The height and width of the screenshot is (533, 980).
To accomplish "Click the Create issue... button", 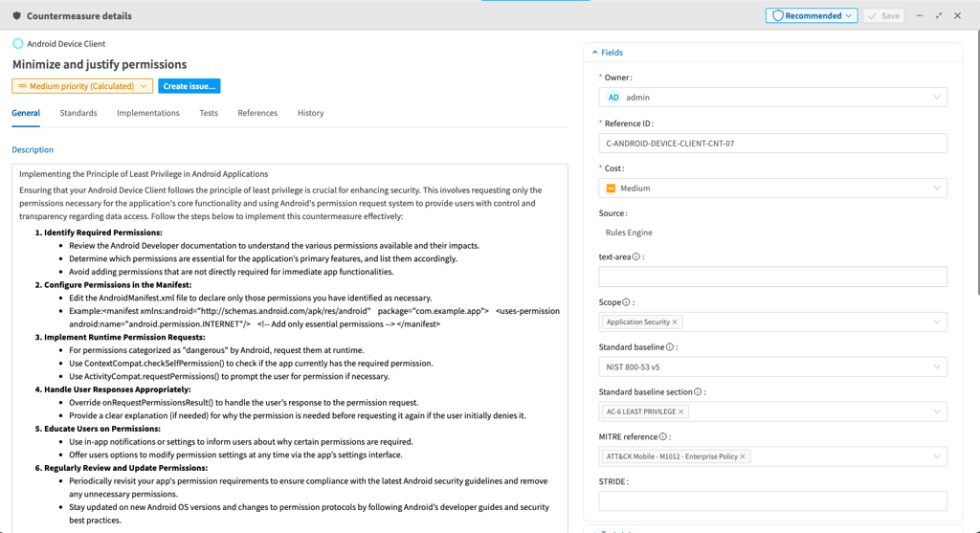I will point(189,86).
